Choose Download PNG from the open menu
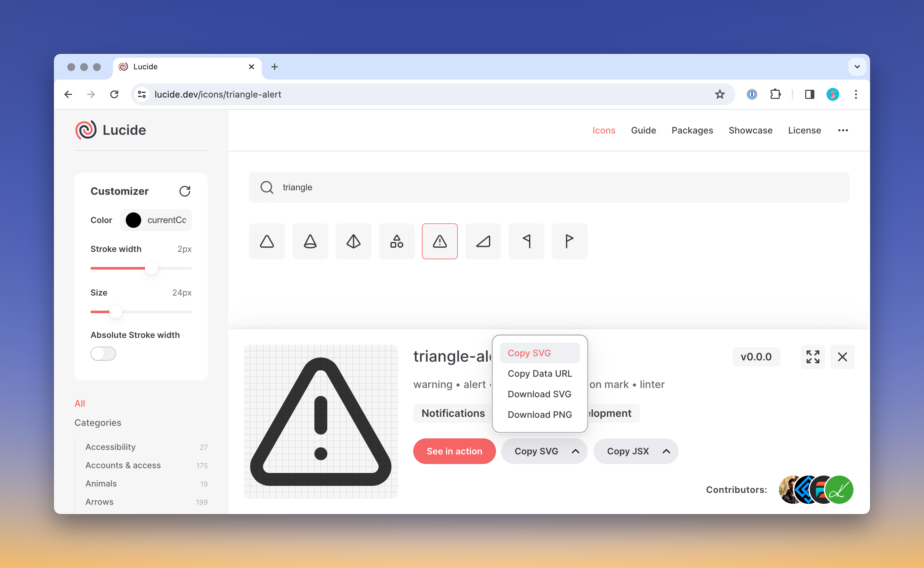Viewport: 924px width, 568px height. 539,414
